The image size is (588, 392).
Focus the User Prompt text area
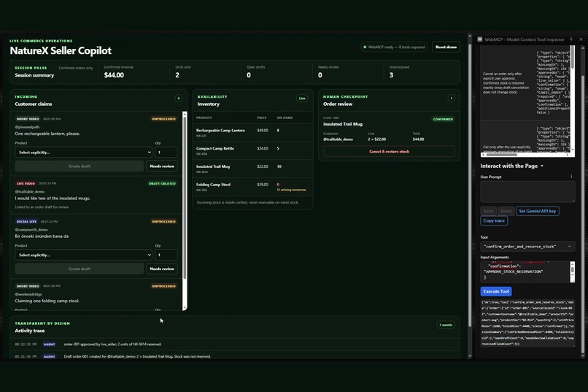point(527,192)
